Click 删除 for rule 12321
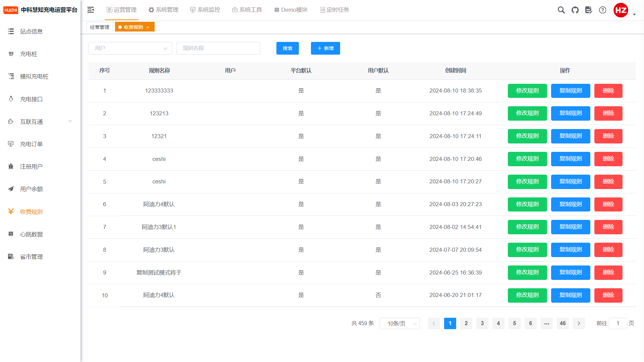The height and width of the screenshot is (362, 644). pyautogui.click(x=608, y=136)
